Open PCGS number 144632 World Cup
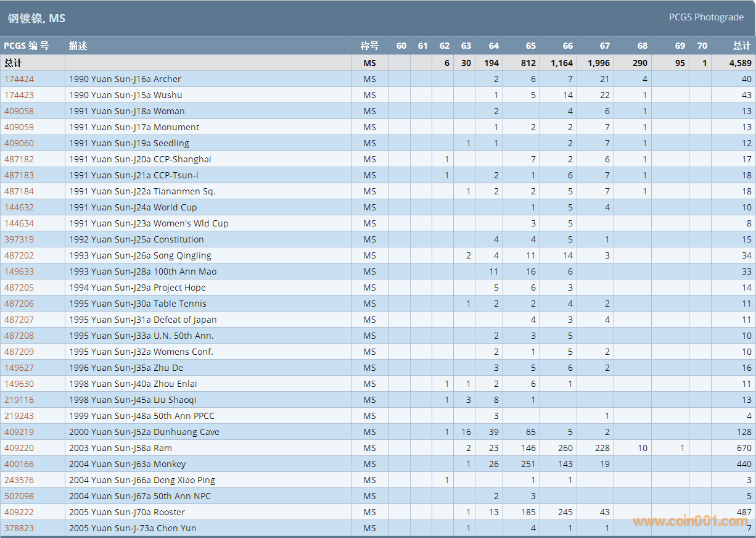Screen dimensions: 756x538 click(x=19, y=207)
